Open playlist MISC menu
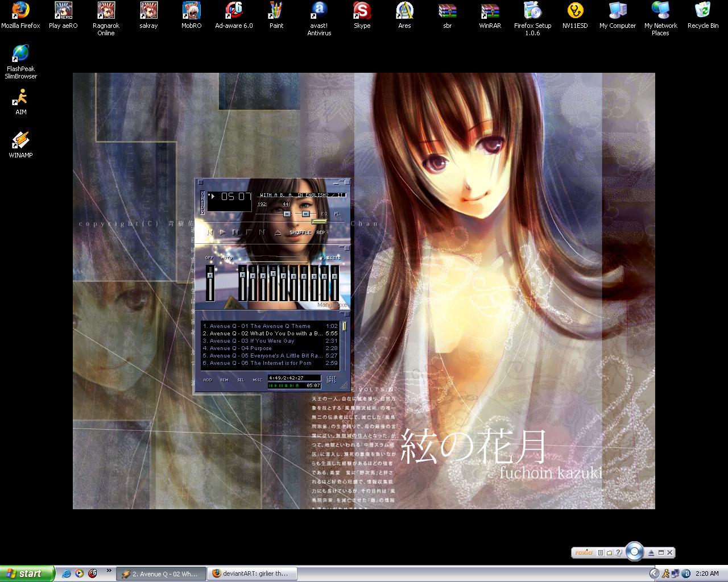728x582 pixels. (257, 380)
